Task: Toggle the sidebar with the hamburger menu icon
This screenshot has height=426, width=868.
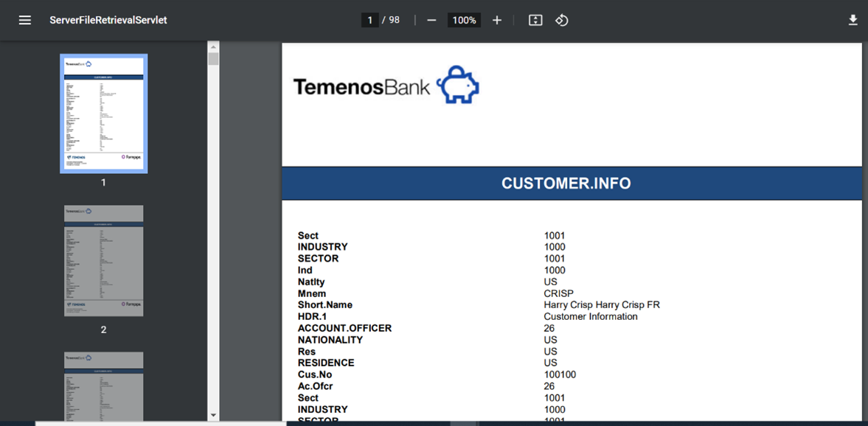Action: click(x=25, y=20)
